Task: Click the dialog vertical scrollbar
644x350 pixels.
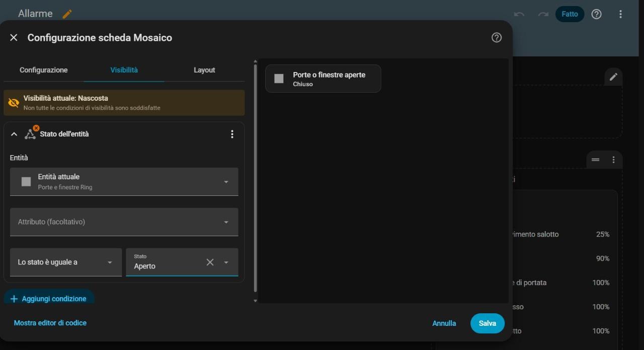Action: pyautogui.click(x=255, y=178)
